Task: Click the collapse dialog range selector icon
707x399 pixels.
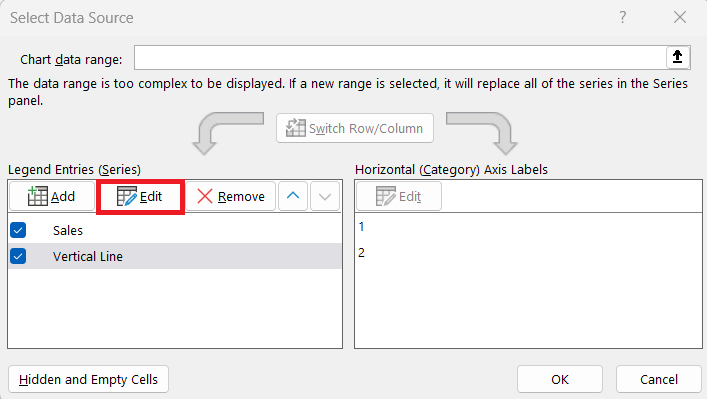Action: 677,57
